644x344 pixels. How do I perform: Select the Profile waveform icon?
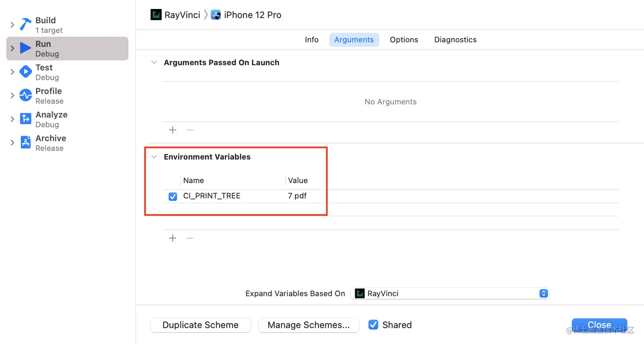coord(26,95)
